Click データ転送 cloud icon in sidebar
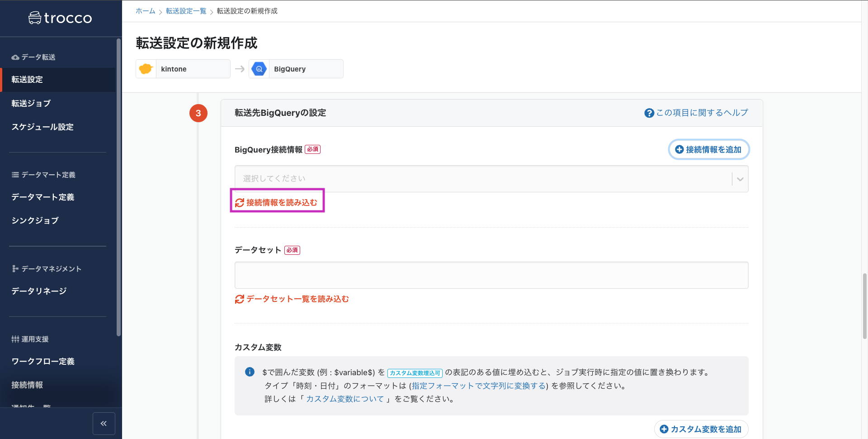The height and width of the screenshot is (439, 868). (15, 57)
